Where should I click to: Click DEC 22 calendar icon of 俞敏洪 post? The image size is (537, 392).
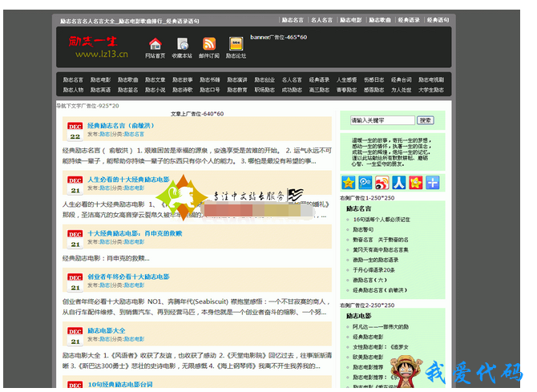(x=75, y=131)
